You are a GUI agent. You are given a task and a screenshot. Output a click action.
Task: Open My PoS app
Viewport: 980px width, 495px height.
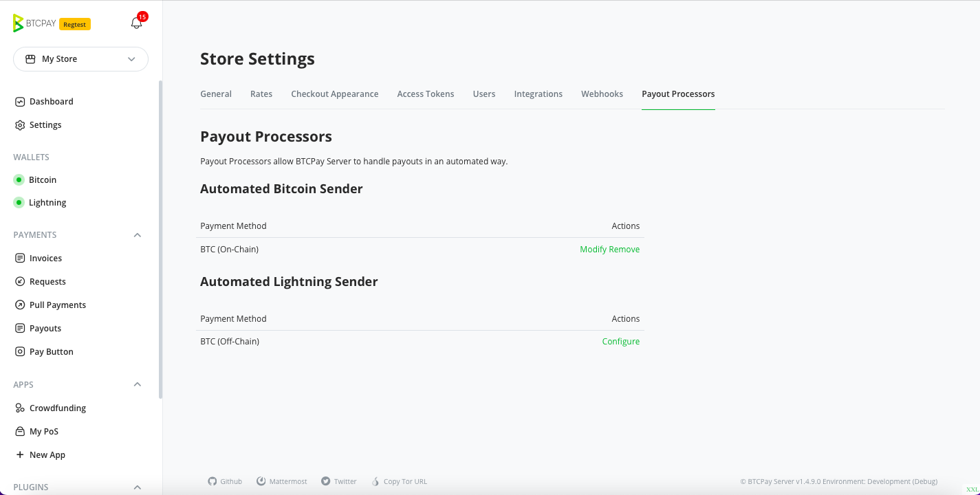click(x=44, y=432)
